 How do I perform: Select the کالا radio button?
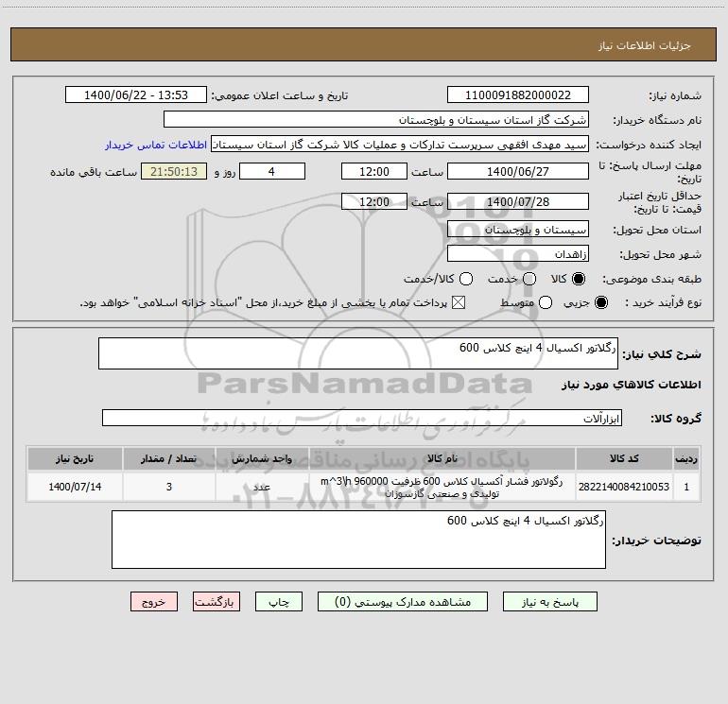pos(579,279)
